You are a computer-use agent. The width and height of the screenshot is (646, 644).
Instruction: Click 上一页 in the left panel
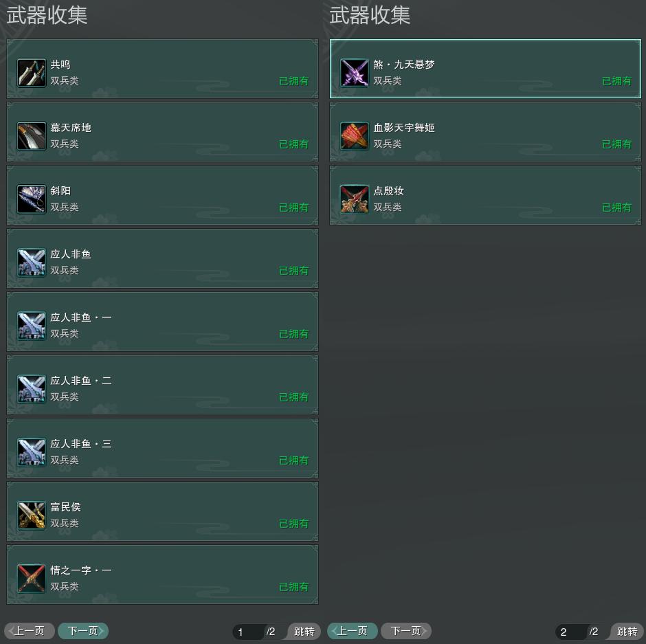point(30,631)
